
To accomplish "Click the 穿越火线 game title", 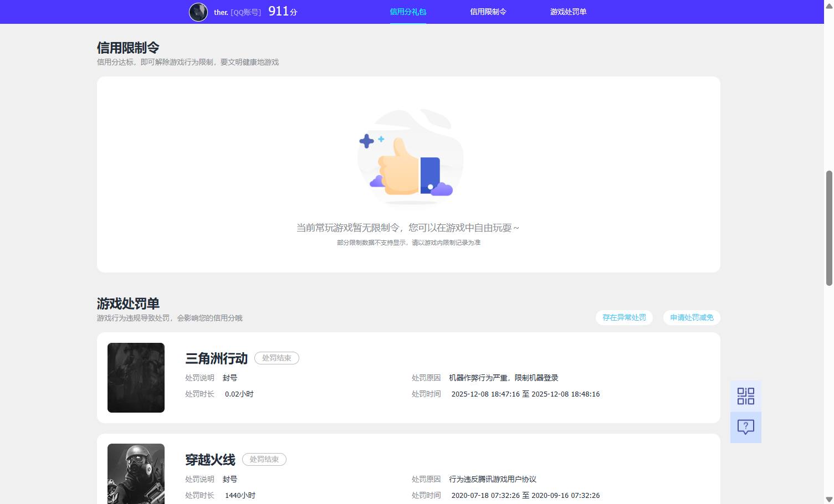I will (210, 460).
